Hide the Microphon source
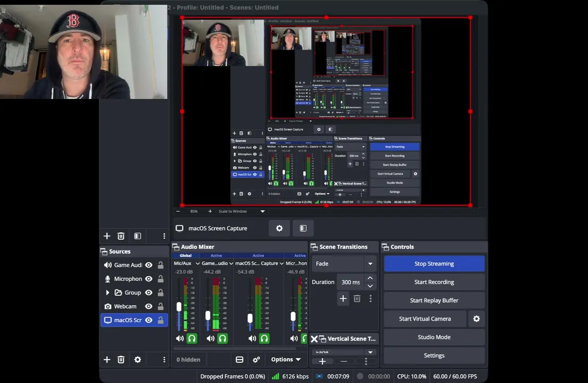This screenshot has width=588, height=383. [x=148, y=279]
